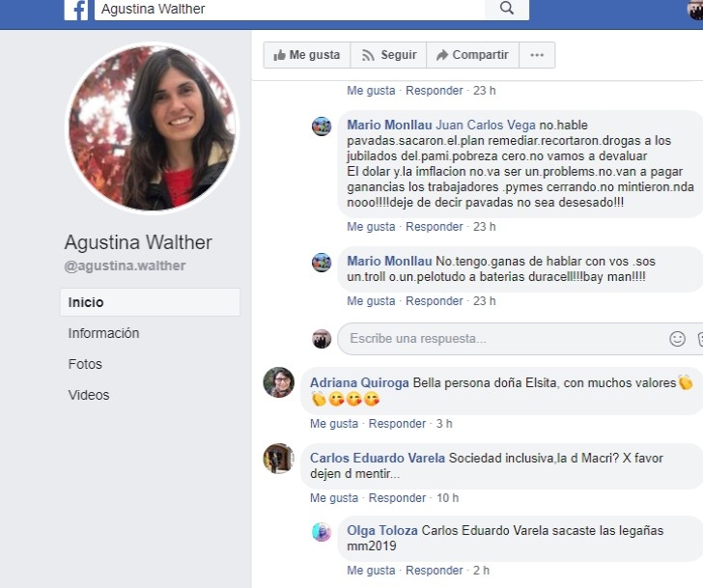This screenshot has height=588, width=703.
Task: Open Carlos Eduardo Varela's avatar
Action: pos(278,459)
